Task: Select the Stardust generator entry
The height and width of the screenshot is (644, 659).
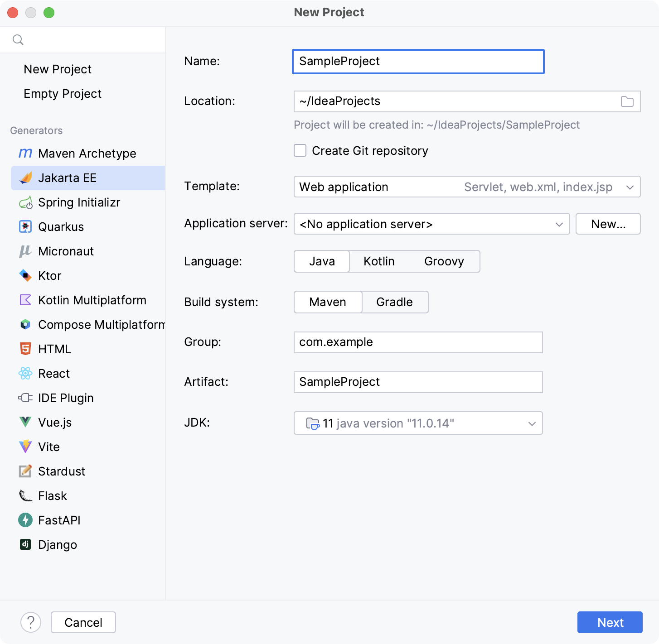Action: pyautogui.click(x=88, y=471)
